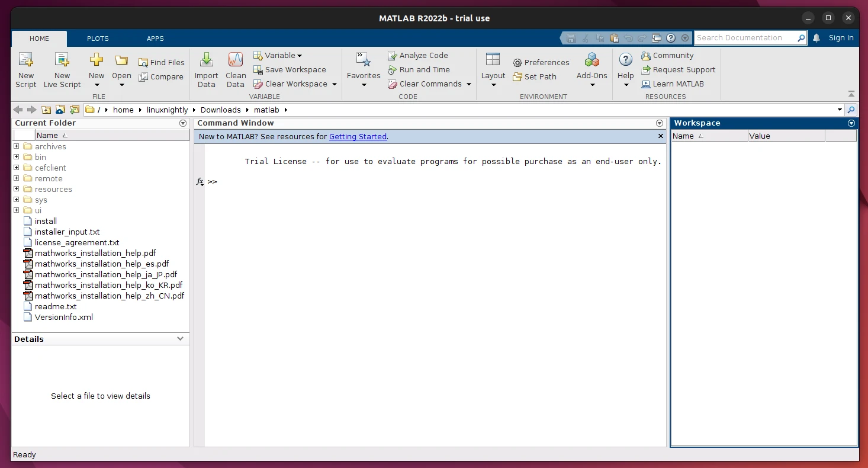
Task: Expand the archives folder
Action: point(15,146)
